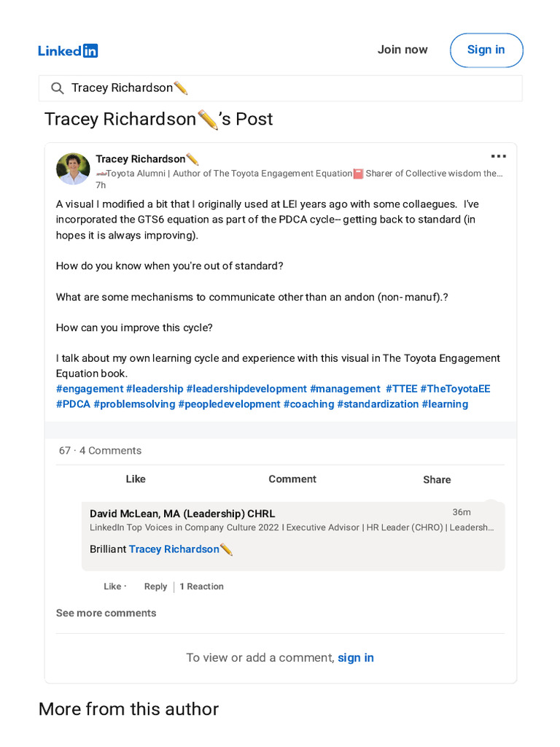Click the search magnifier icon
Screen dimensions: 560x747
click(x=57, y=88)
